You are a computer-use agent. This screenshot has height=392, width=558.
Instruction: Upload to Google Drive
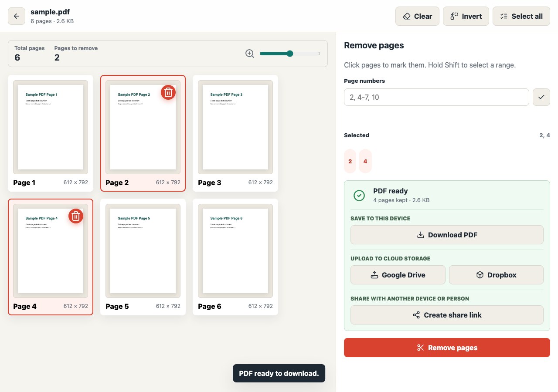[398, 275]
